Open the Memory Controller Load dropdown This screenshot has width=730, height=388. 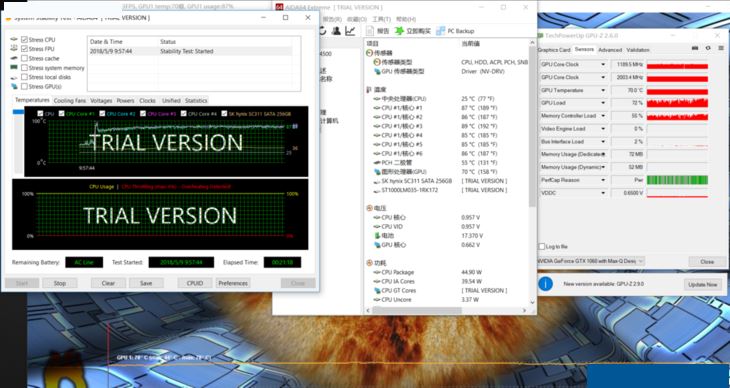click(603, 116)
